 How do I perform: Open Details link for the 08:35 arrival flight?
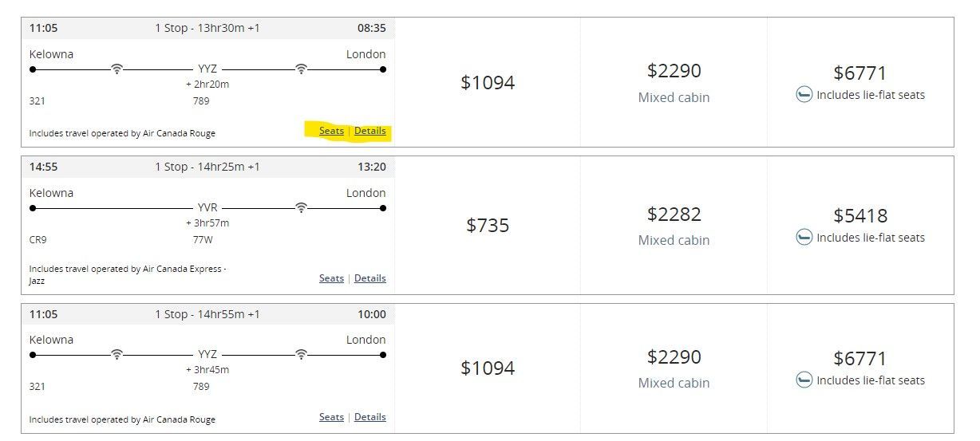coord(370,131)
